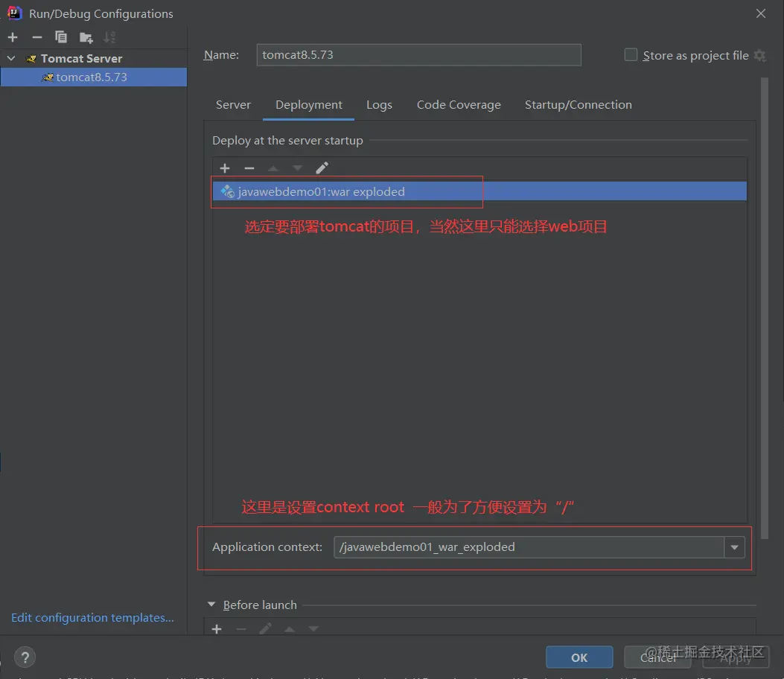Image resolution: width=784 pixels, height=679 pixels.
Task: Open the Code Coverage tab
Action: pos(459,104)
